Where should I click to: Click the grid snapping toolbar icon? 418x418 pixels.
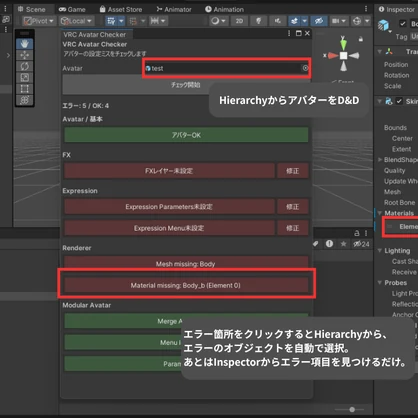tap(111, 21)
